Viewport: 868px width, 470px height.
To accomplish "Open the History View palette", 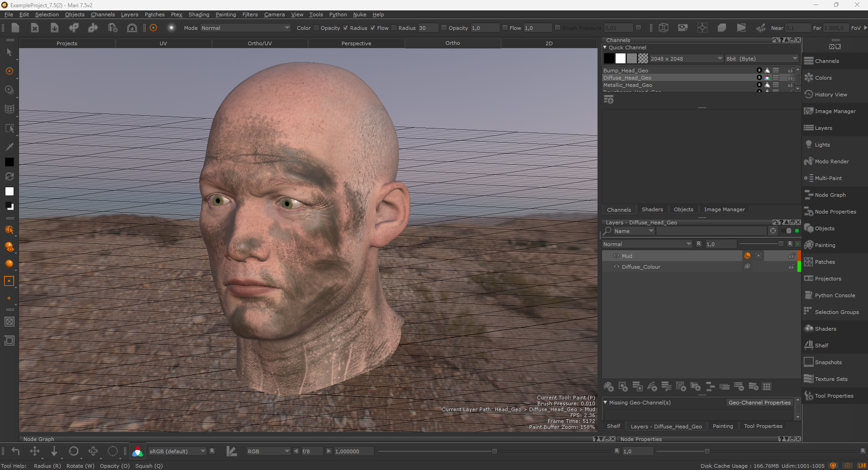I will click(x=830, y=95).
